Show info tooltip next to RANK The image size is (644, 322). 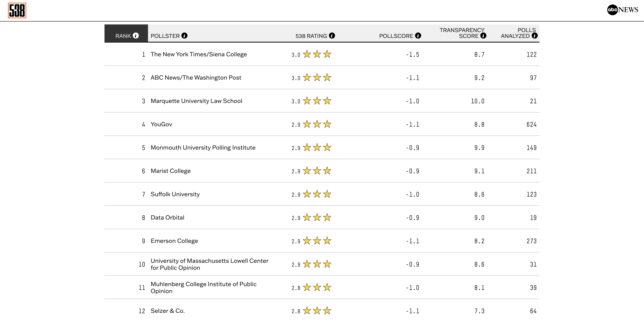pos(136,35)
